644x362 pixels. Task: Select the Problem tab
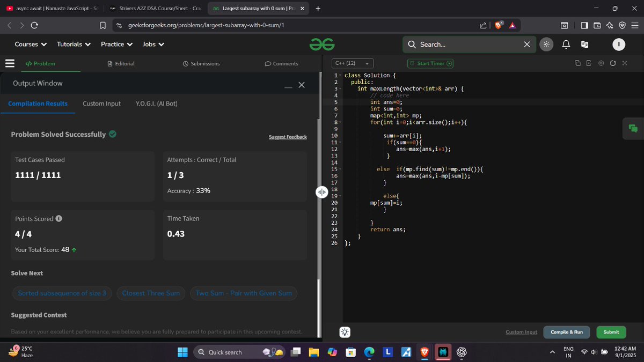[x=40, y=63]
